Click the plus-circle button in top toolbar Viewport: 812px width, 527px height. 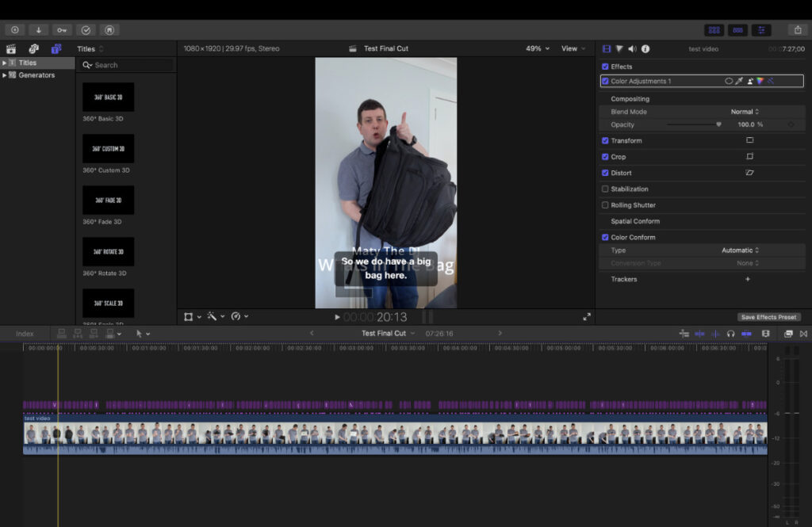click(15, 30)
